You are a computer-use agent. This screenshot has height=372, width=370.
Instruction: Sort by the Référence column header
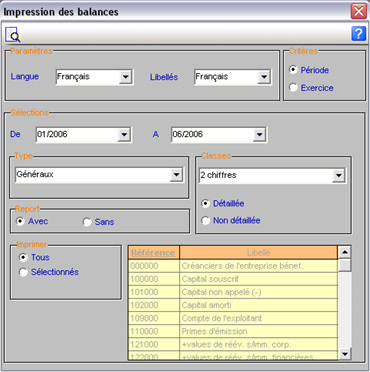click(x=154, y=253)
